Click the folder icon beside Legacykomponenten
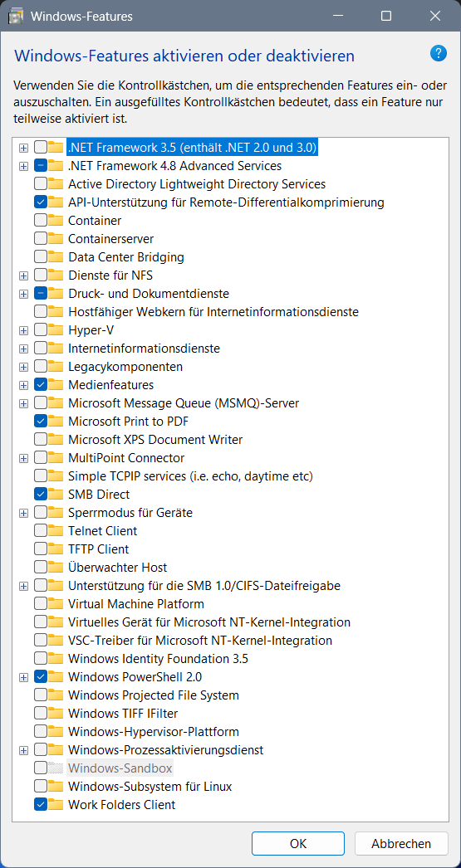Viewport: 461px width, 868px height. pos(56,367)
